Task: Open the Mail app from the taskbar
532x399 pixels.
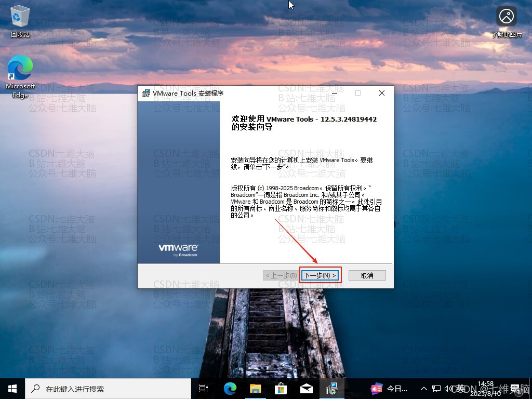Action: (x=306, y=389)
